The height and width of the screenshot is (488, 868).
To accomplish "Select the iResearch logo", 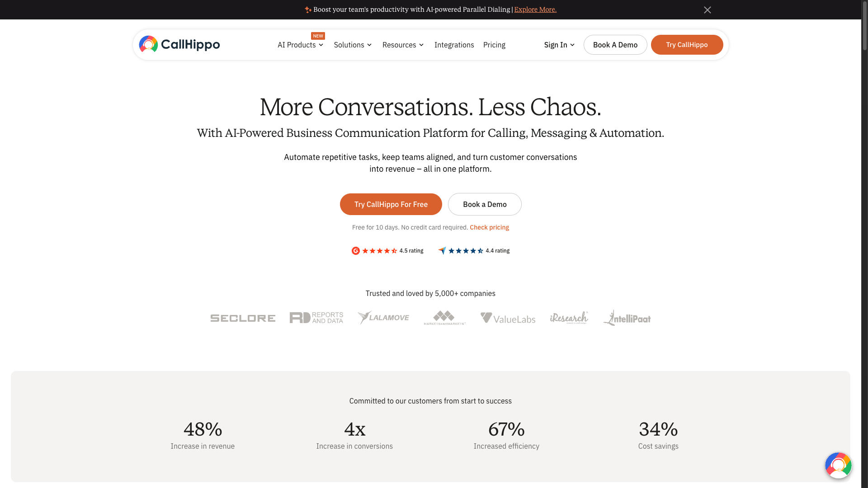I will [x=569, y=318].
